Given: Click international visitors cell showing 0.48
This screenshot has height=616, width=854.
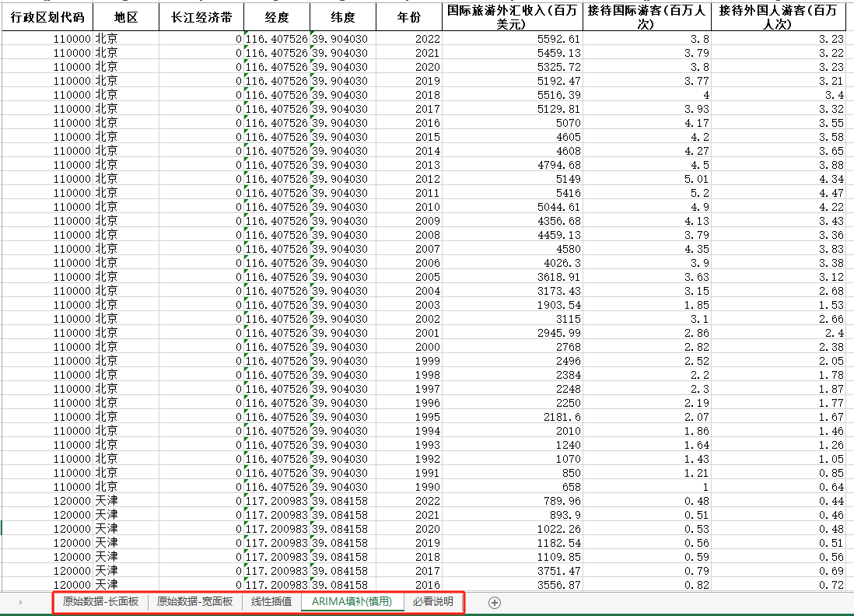Looking at the screenshot, I should pyautogui.click(x=647, y=501).
